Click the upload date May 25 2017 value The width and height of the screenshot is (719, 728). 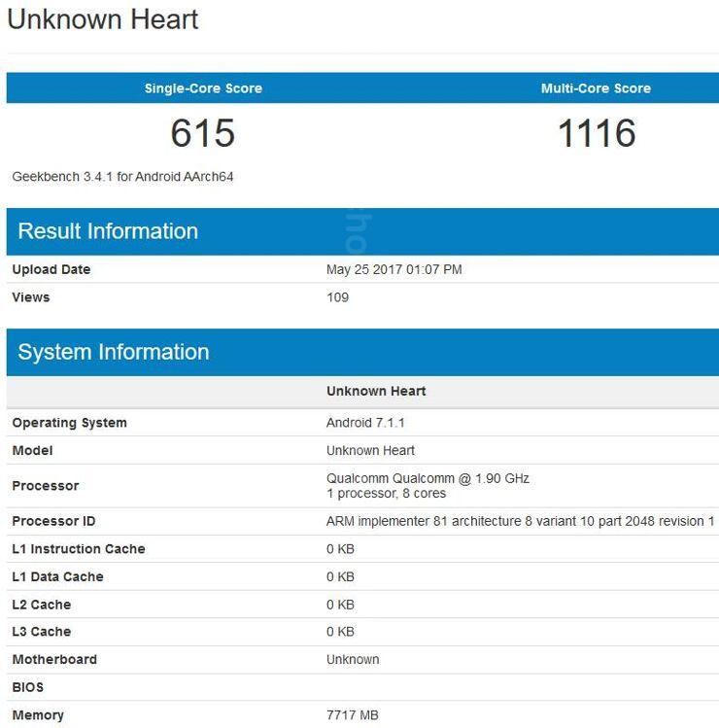(394, 269)
